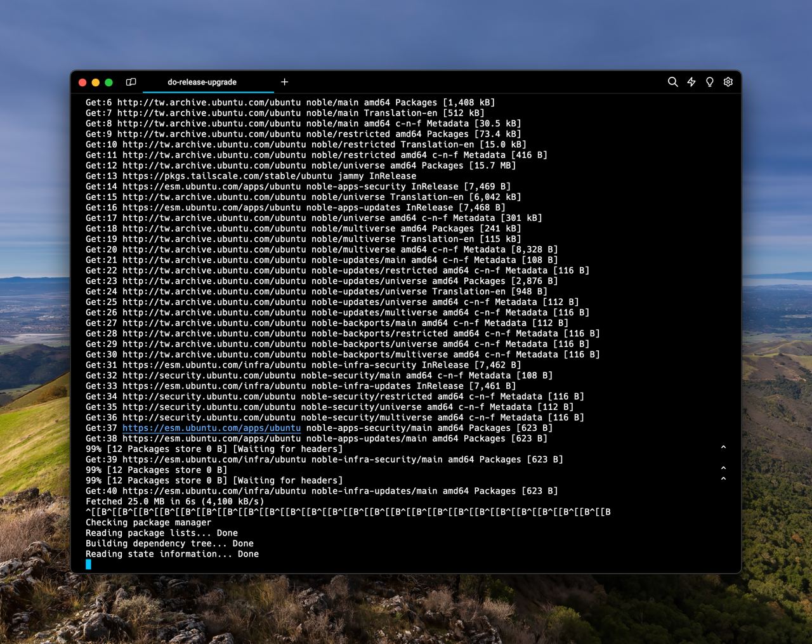Click the blue terminal cursor block
This screenshot has height=644, width=812.
[x=88, y=564]
